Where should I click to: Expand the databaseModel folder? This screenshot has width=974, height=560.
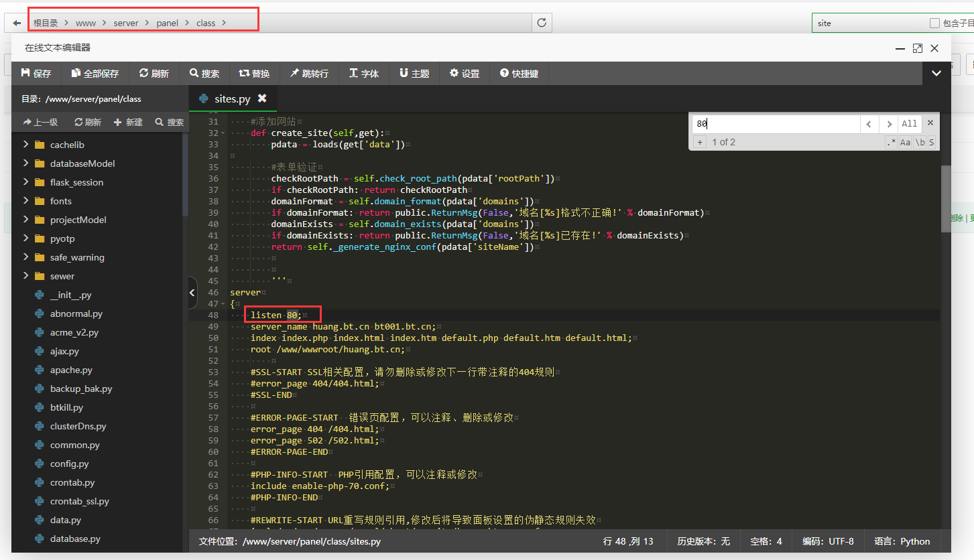pos(27,163)
